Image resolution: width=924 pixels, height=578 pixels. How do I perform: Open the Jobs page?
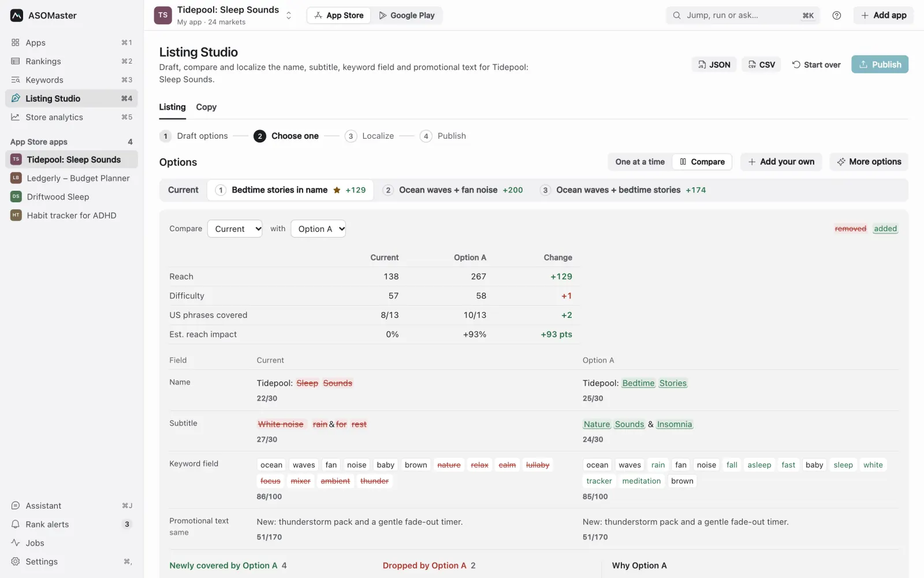click(72, 543)
